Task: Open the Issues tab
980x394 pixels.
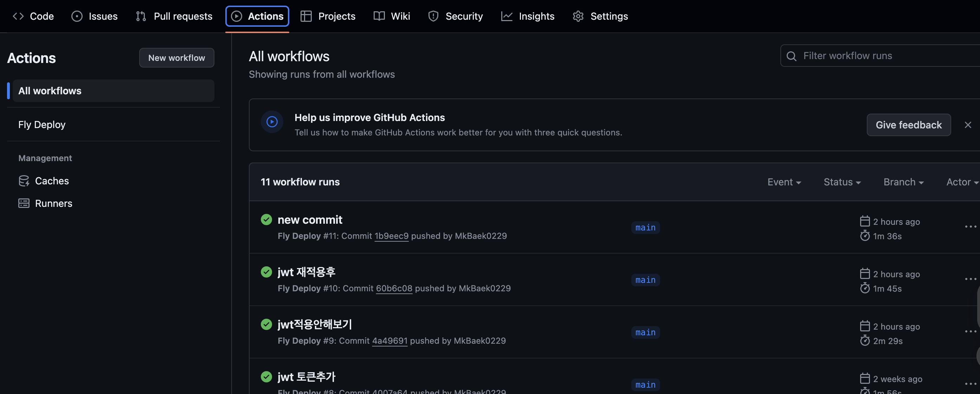Action: tap(94, 16)
